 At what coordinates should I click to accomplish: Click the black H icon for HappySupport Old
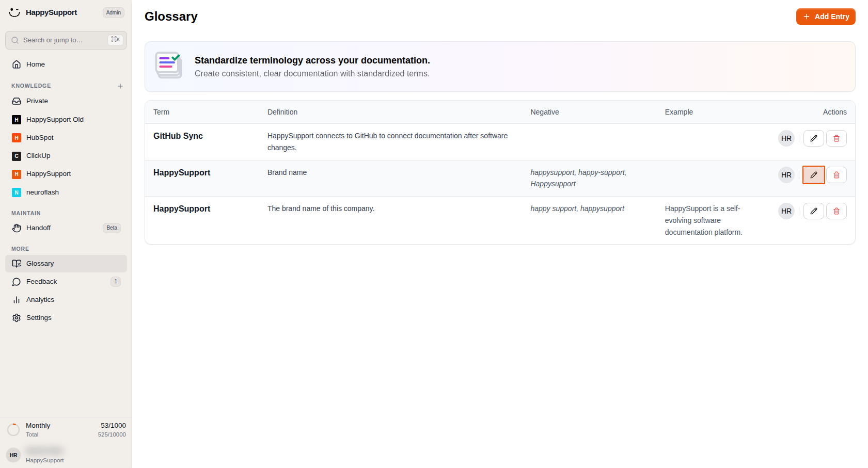[x=17, y=120]
